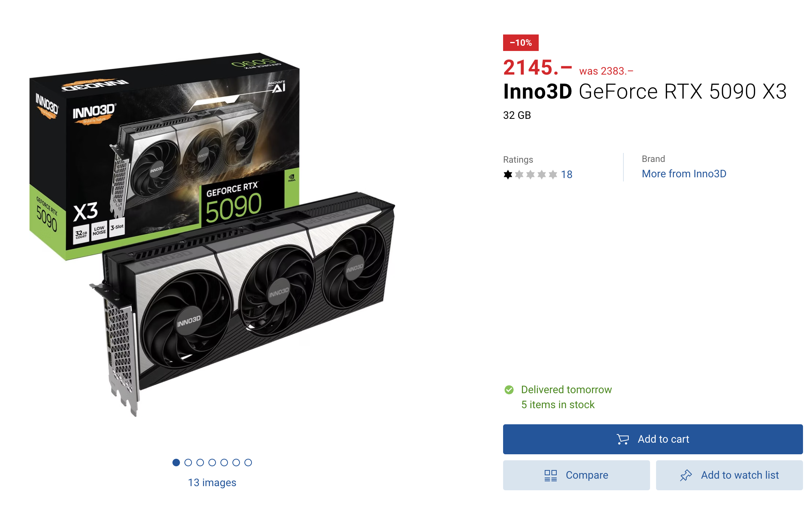Click the shopping cart icon on Add to cart
Image resolution: width=812 pixels, height=509 pixels.
click(623, 439)
